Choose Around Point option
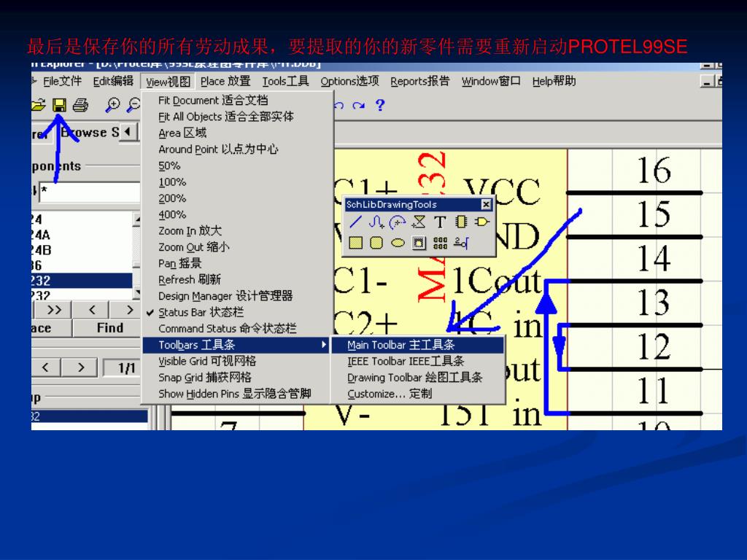 [x=237, y=149]
